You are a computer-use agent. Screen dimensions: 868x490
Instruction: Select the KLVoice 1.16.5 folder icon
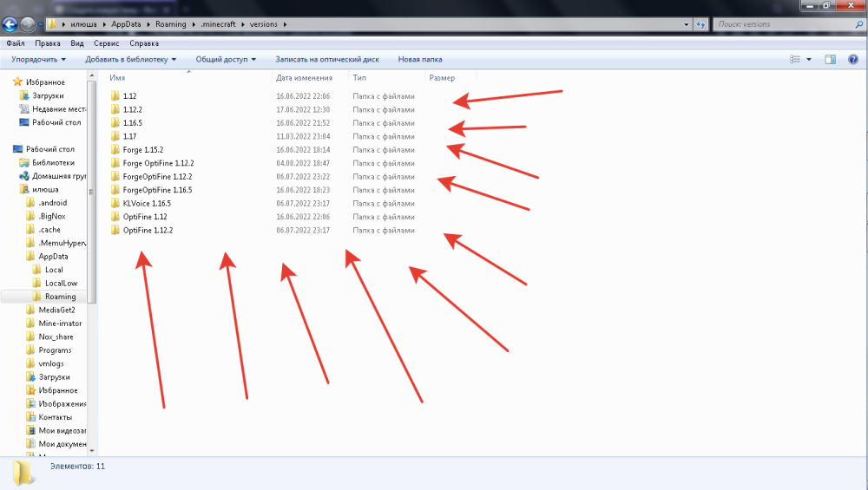tap(115, 204)
